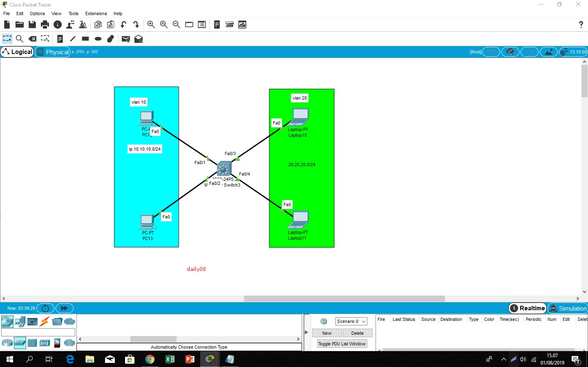Click right arrow to scroll device models
The image size is (588, 367).
tap(298, 339)
